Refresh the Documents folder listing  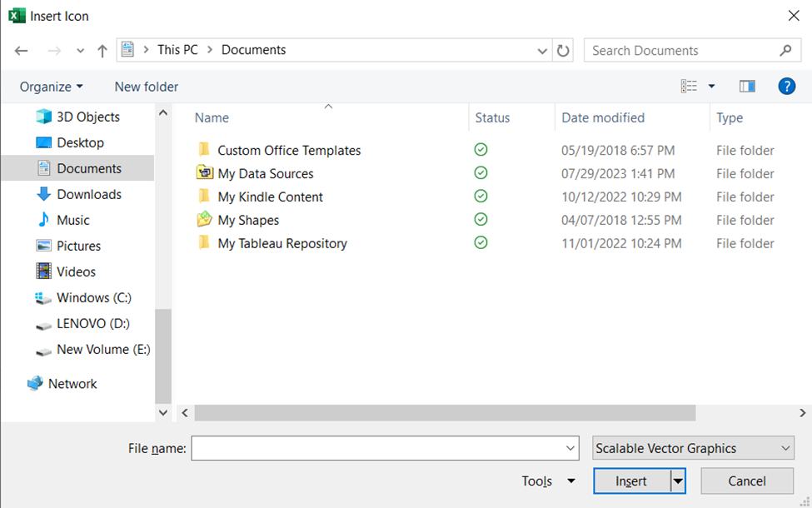pyautogui.click(x=563, y=50)
